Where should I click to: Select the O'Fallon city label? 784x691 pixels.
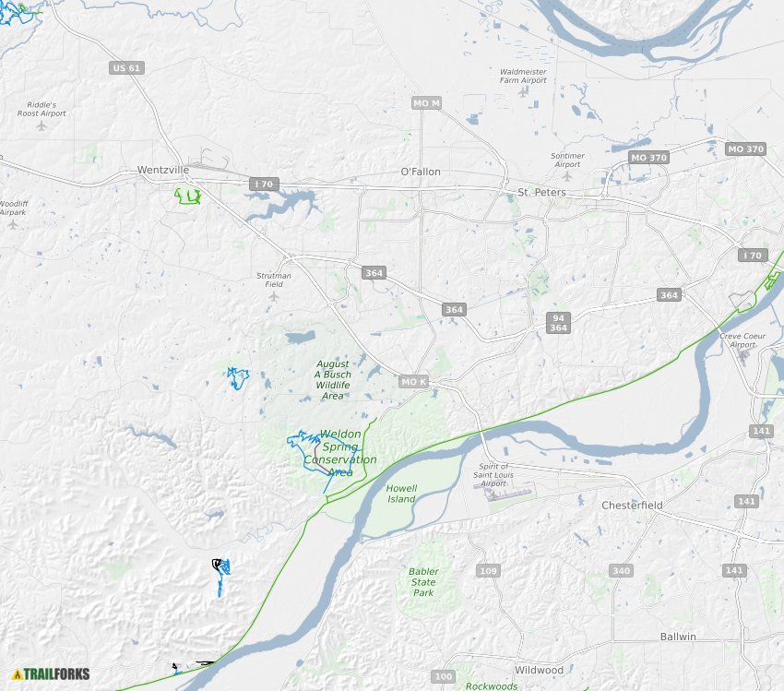pos(421,172)
